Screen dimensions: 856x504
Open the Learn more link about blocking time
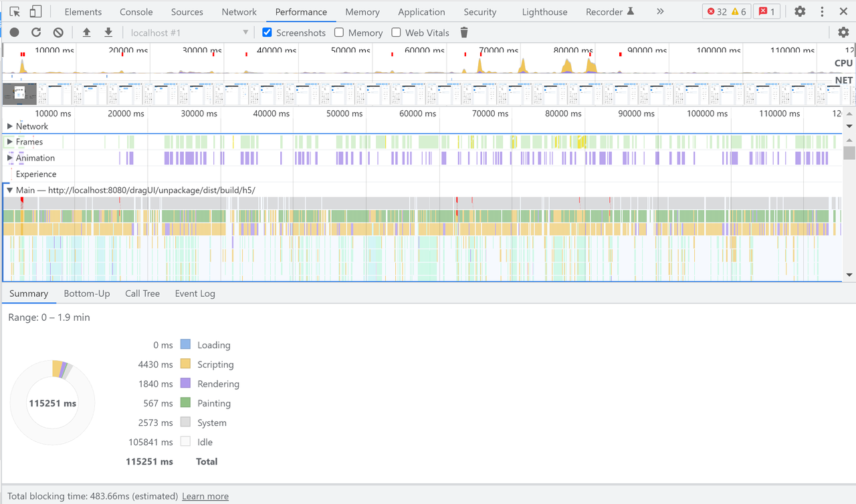point(205,496)
